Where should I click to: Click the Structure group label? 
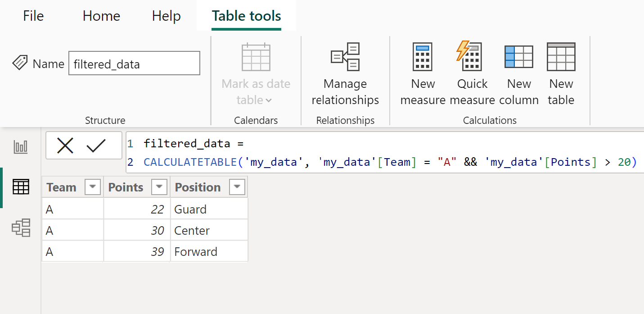[105, 120]
